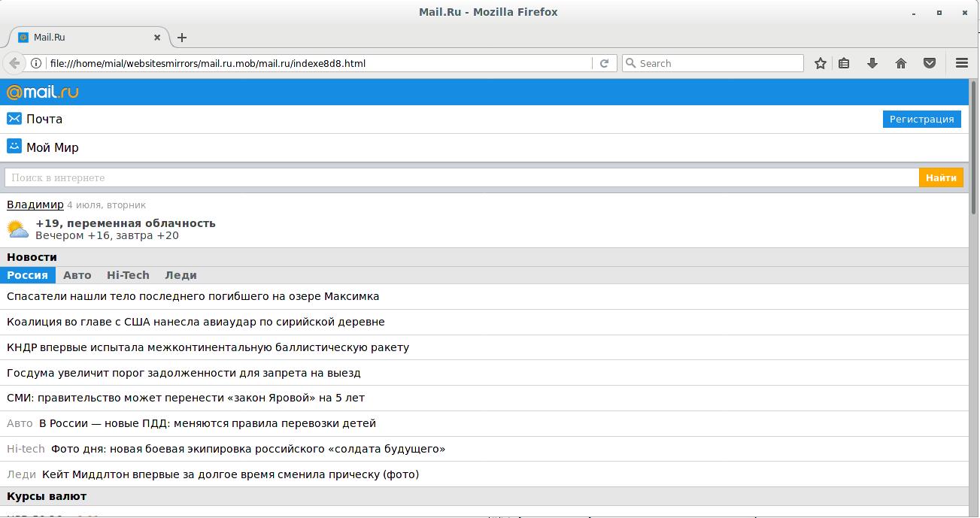
Task: Select the Леди news tab
Action: click(x=181, y=275)
